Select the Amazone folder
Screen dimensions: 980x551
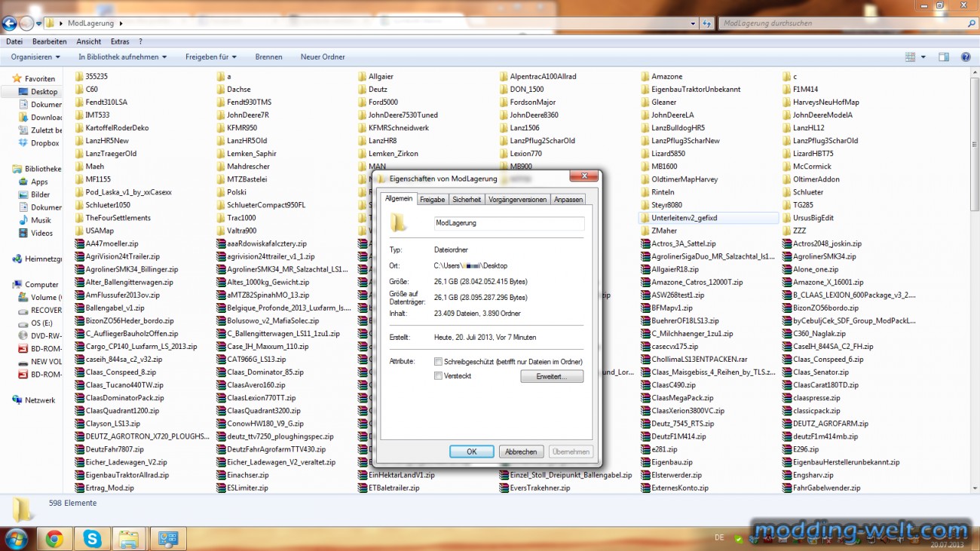click(x=666, y=76)
